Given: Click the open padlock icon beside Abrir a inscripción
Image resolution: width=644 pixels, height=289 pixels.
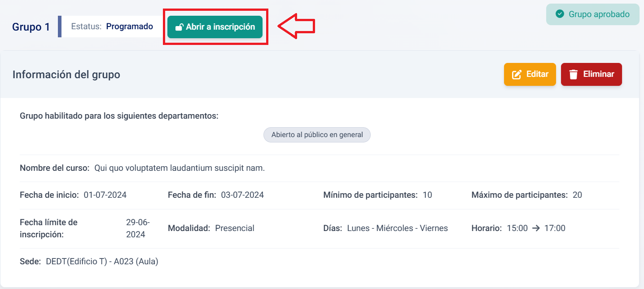Looking at the screenshot, I should [179, 27].
